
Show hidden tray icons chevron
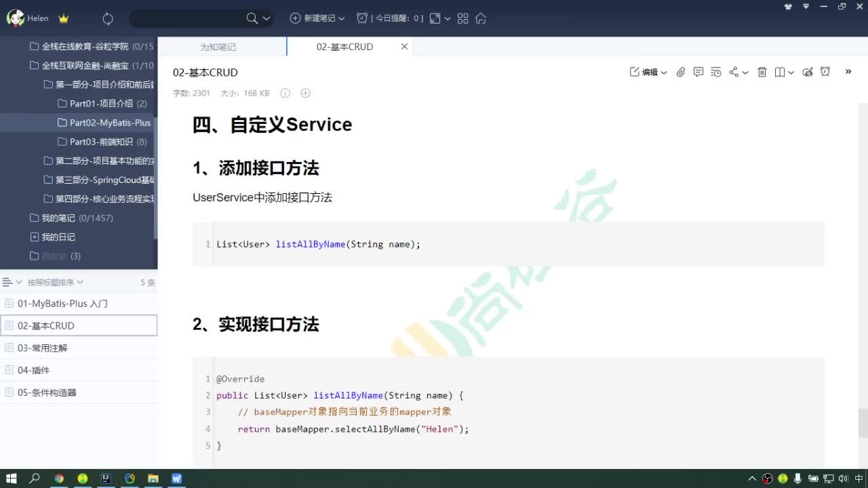(x=752, y=479)
